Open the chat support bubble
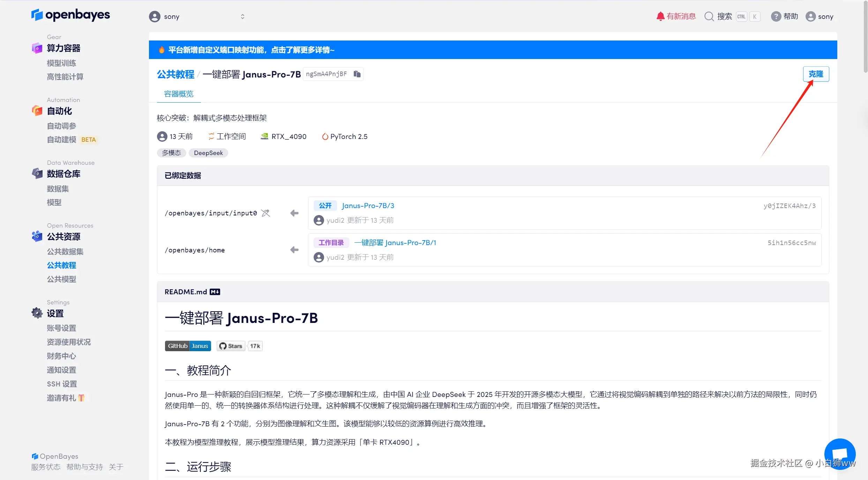Image resolution: width=868 pixels, height=480 pixels. click(839, 453)
